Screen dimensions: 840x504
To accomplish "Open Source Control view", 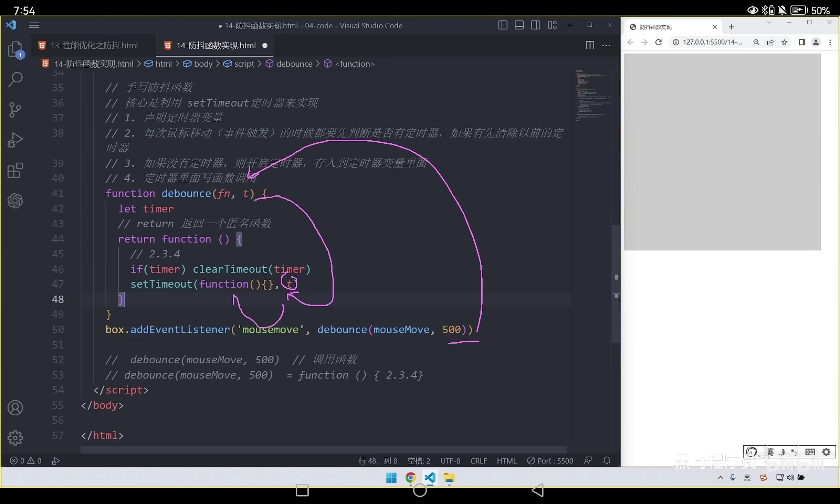I will (15, 110).
